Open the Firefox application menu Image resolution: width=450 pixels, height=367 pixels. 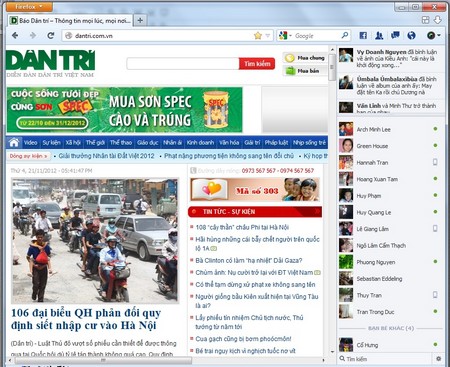tap(29, 6)
